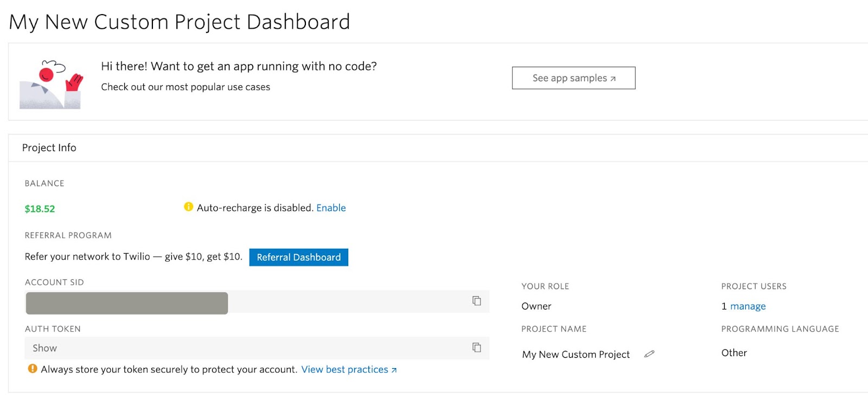Viewport: 868px width, 399px height.
Task: Copy the Auth Token value
Action: 476,347
